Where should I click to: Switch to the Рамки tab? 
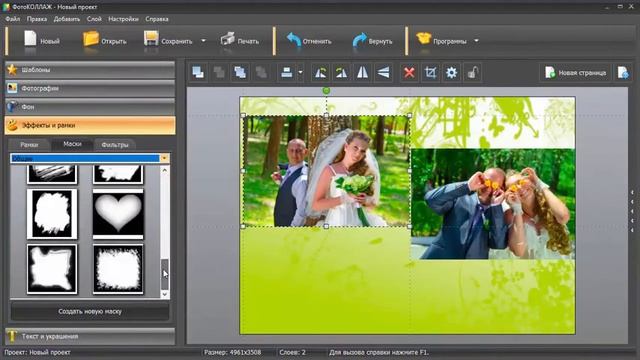[x=29, y=145]
